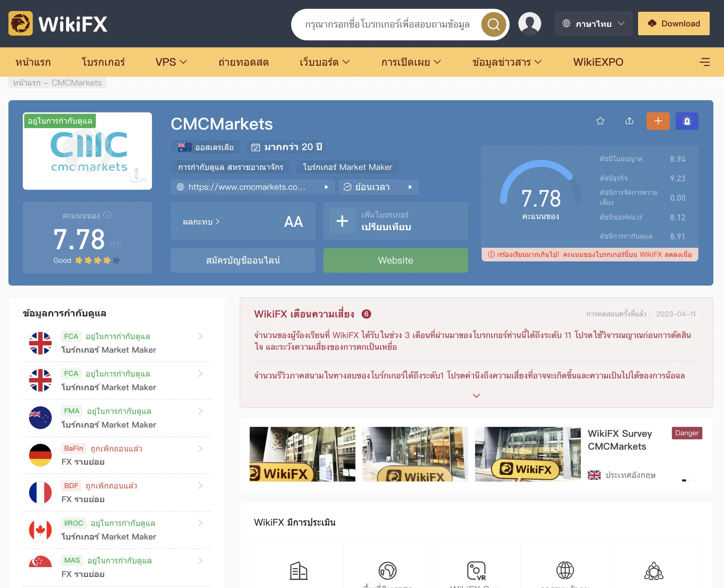Click the French flag in BDF row
Viewport: 724px width, 588px height.
pos(40,493)
